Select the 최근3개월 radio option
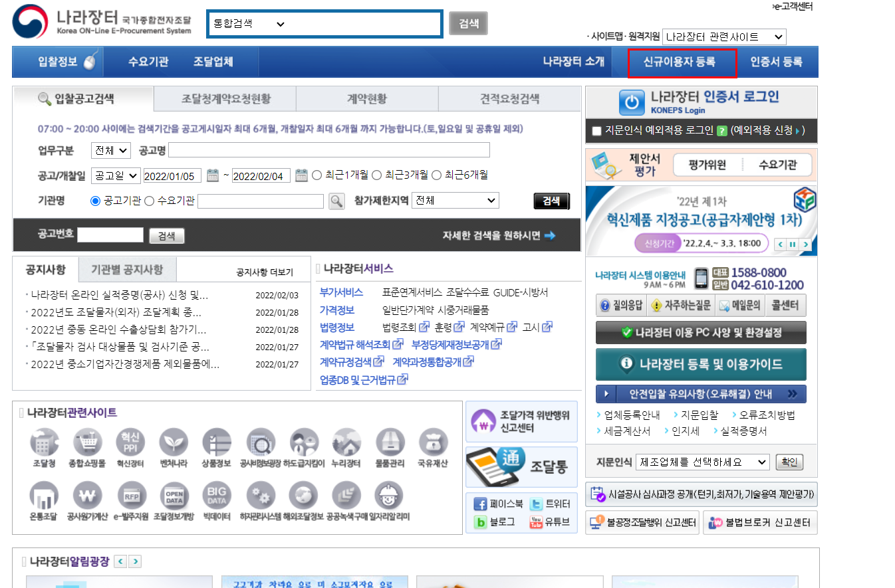 pyautogui.click(x=376, y=175)
